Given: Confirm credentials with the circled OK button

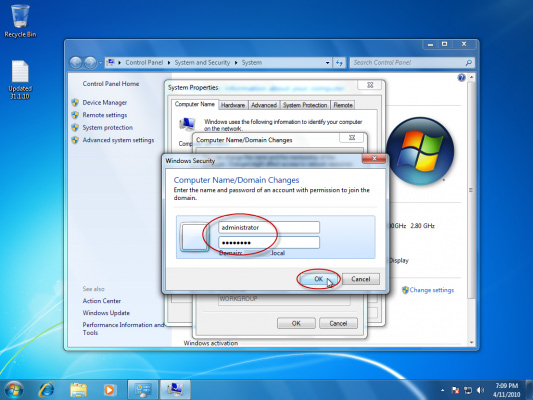Looking at the screenshot, I should point(318,279).
